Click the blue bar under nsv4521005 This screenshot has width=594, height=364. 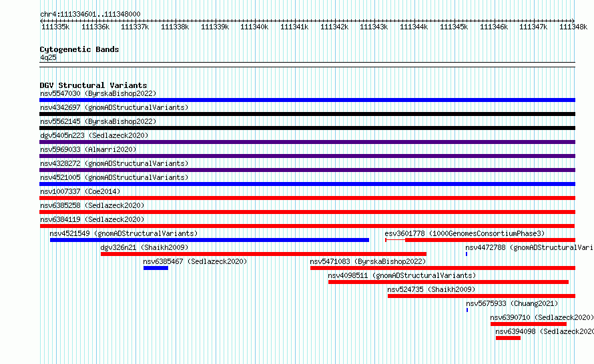coord(307,184)
